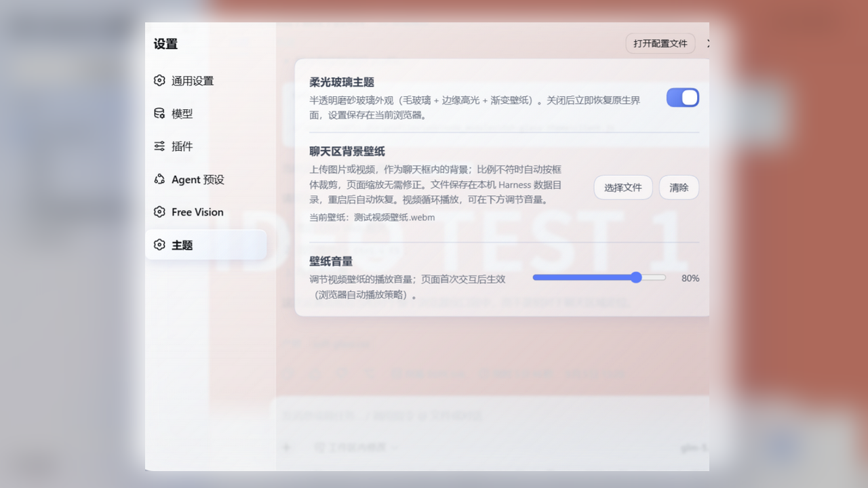Select the Agent 预设 tab

tap(206, 180)
